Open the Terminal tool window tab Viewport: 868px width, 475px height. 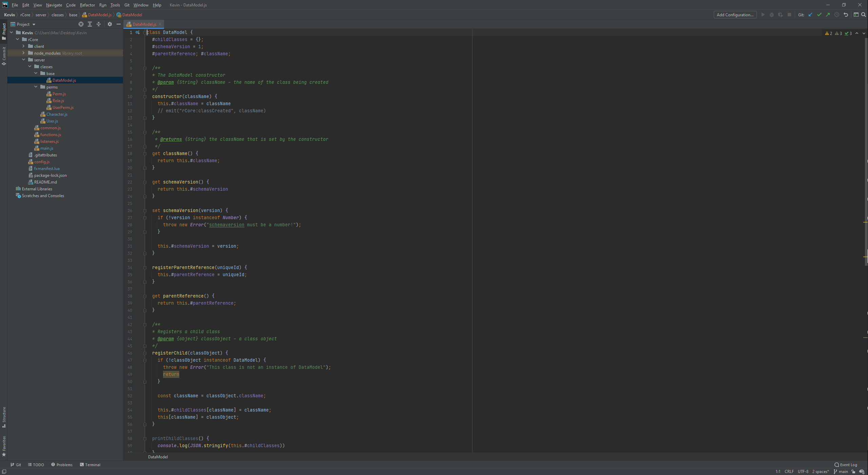[90, 465]
